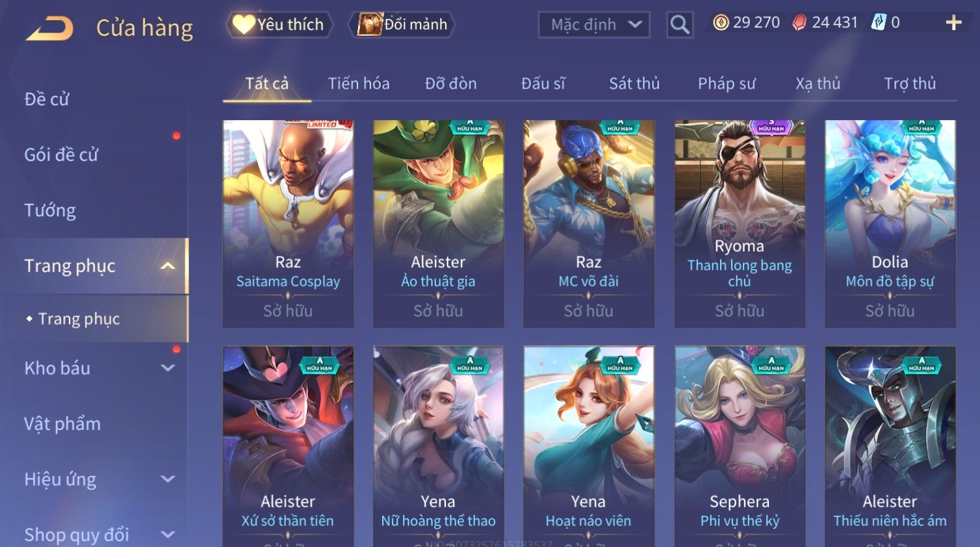
Task: Open the Ryoma Thanh long bang chủ skin
Action: [x=740, y=223]
